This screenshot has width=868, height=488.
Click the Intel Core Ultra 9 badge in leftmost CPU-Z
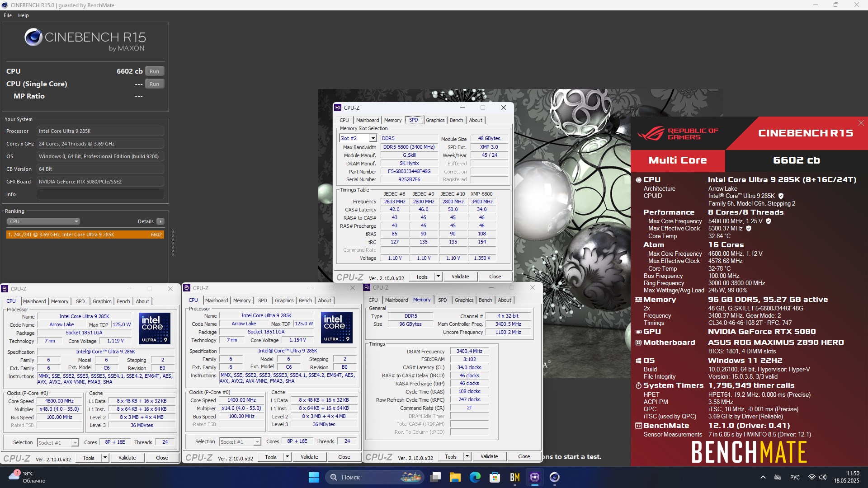155,328
